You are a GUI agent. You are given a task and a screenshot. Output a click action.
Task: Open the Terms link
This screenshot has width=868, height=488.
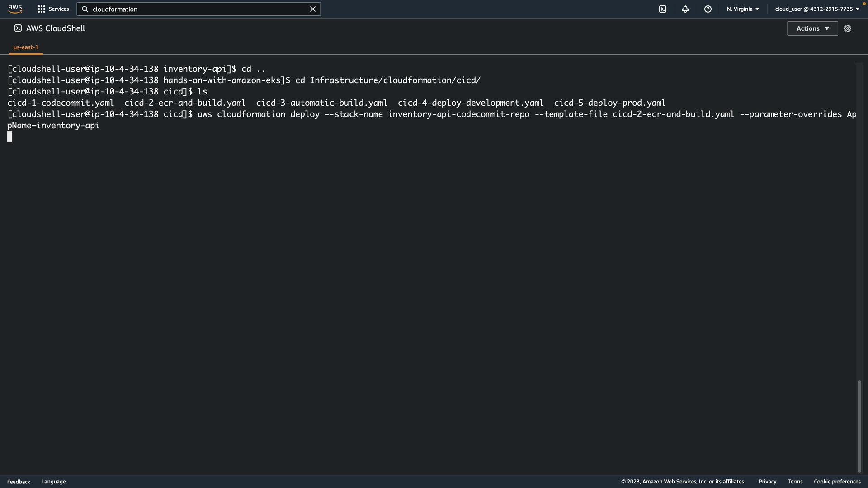795,482
